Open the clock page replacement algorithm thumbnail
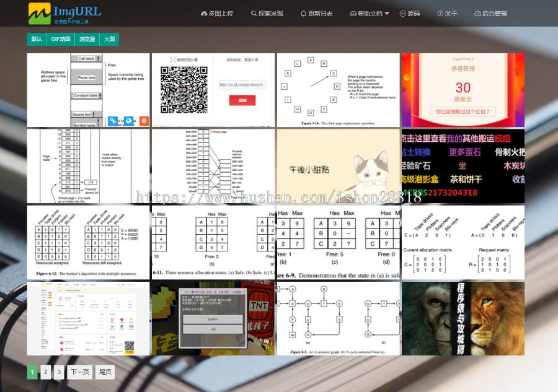The width and height of the screenshot is (558, 392). coord(338,90)
